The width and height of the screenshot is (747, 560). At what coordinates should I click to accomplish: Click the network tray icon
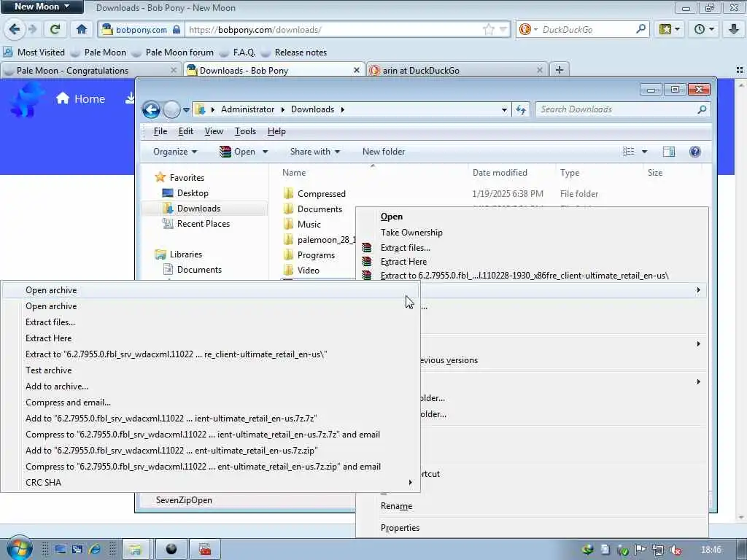[x=657, y=550]
